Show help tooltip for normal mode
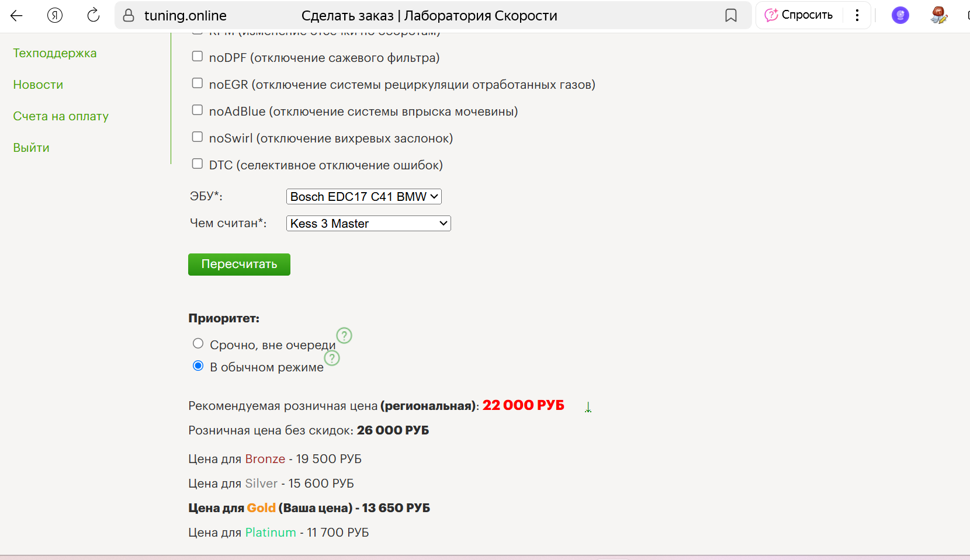Screen dimensions: 970x560 (332, 358)
